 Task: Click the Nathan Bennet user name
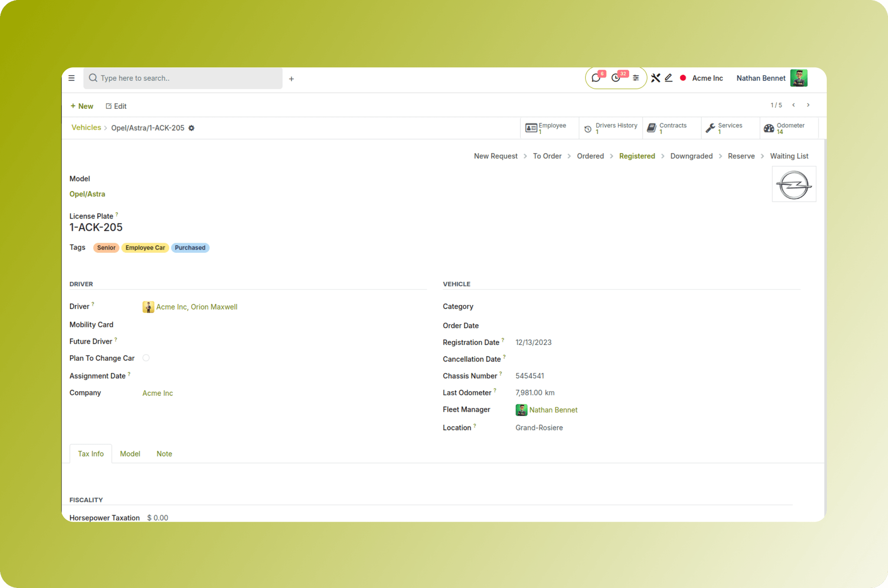pyautogui.click(x=761, y=78)
